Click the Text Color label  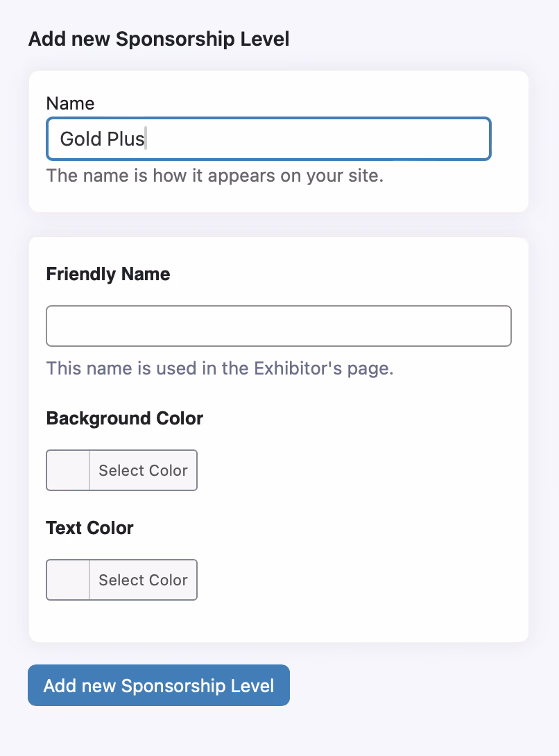coord(89,528)
